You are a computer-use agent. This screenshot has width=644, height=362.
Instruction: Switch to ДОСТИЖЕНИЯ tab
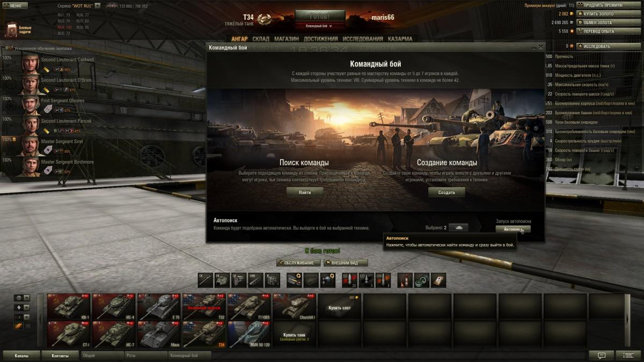320,39
